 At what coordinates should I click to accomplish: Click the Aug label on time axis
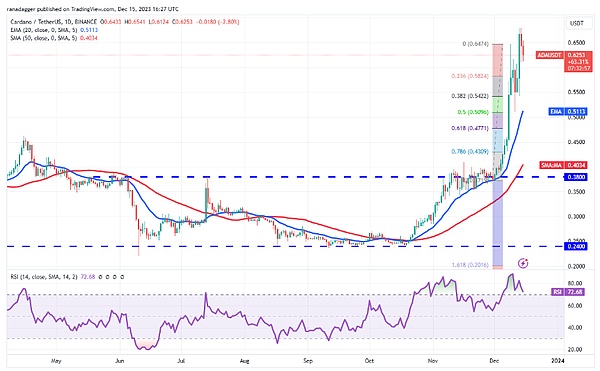244,361
